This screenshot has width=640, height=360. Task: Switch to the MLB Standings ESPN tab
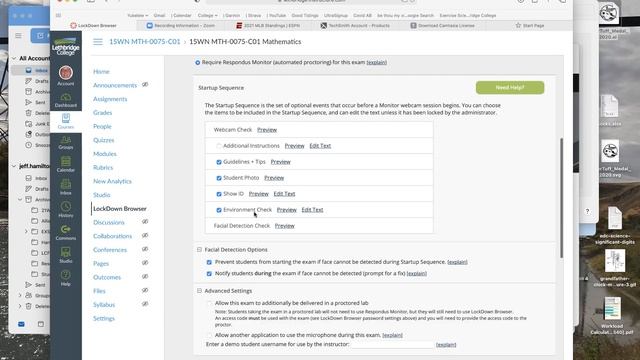(268, 25)
